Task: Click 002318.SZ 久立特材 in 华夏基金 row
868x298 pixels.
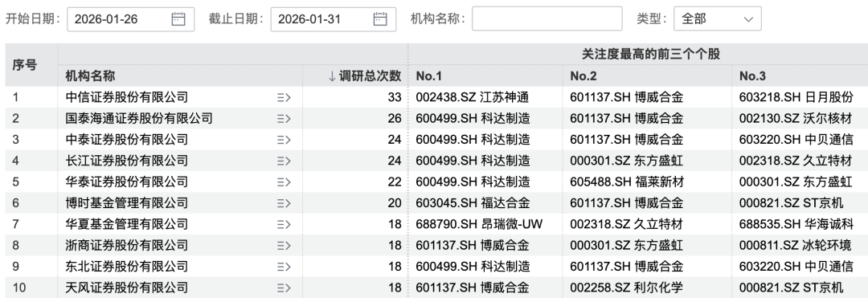Action: tap(627, 224)
